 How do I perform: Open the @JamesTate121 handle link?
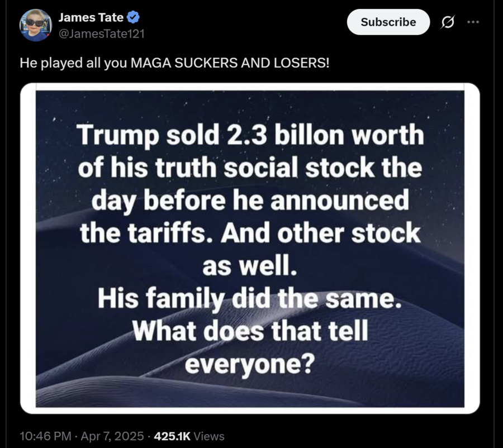pos(101,34)
